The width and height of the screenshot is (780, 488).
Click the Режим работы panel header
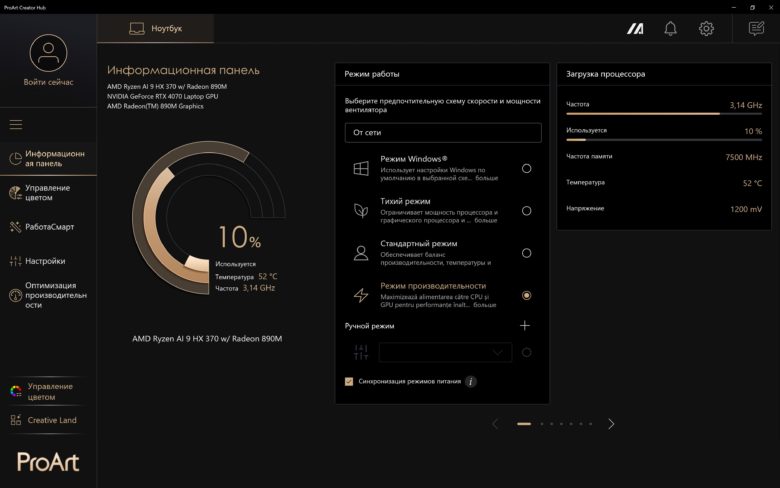pos(442,74)
